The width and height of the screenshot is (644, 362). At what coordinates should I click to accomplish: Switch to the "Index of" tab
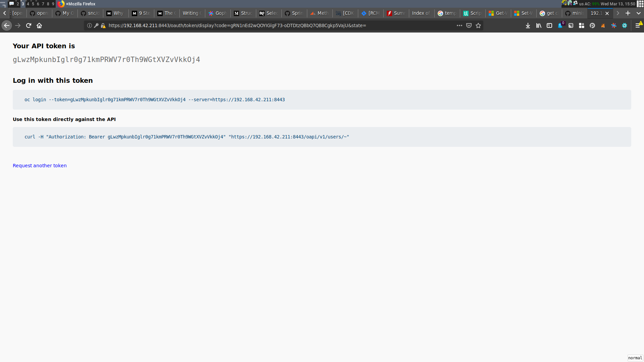click(x=421, y=13)
